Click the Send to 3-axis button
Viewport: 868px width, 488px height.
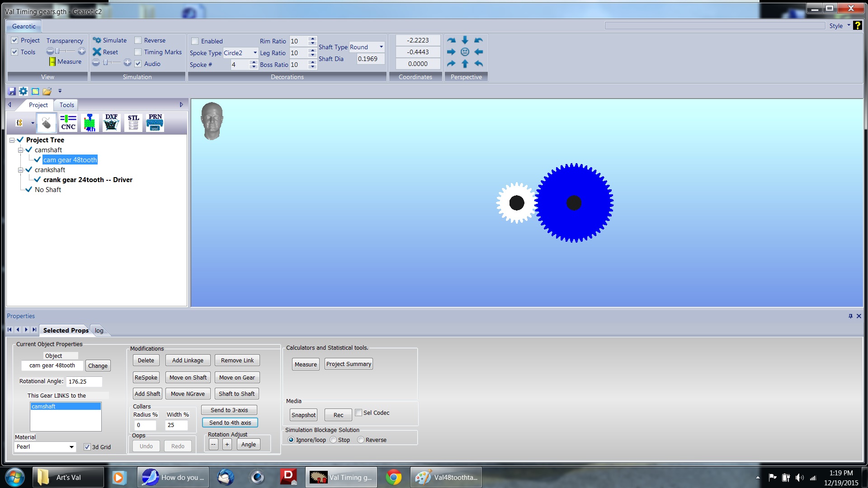click(x=229, y=410)
